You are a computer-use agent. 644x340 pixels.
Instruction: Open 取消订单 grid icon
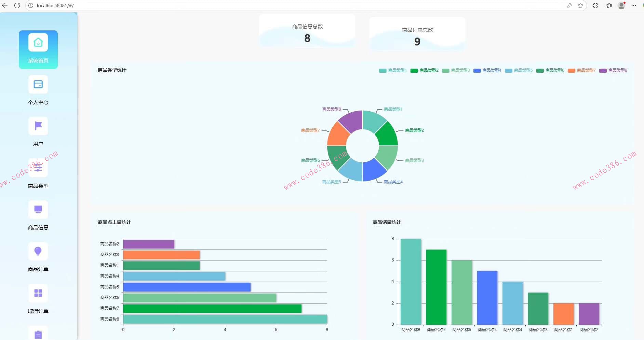coord(38,293)
